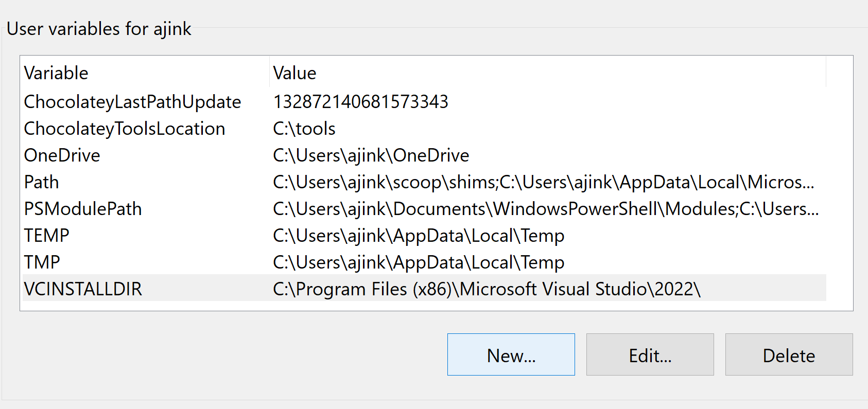Select the ChocolateyLastPathUpdate variable row
The height and width of the screenshot is (409, 868).
(x=132, y=102)
